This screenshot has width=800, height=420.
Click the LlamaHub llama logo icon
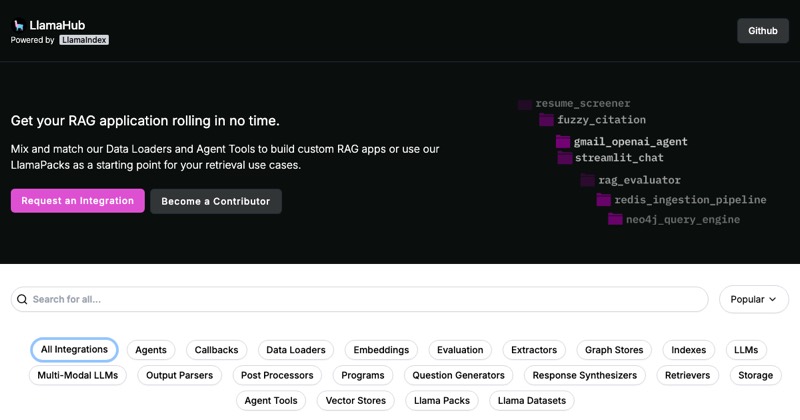[19, 25]
